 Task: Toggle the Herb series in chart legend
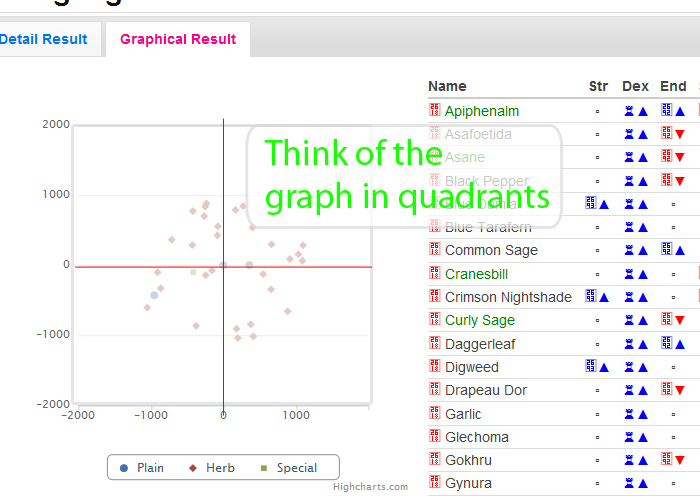click(x=212, y=468)
